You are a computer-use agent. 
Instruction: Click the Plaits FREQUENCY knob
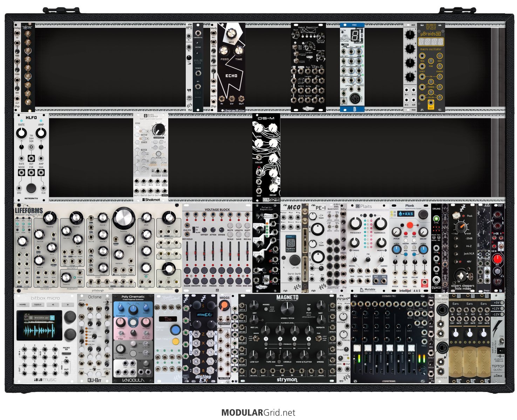355,223
